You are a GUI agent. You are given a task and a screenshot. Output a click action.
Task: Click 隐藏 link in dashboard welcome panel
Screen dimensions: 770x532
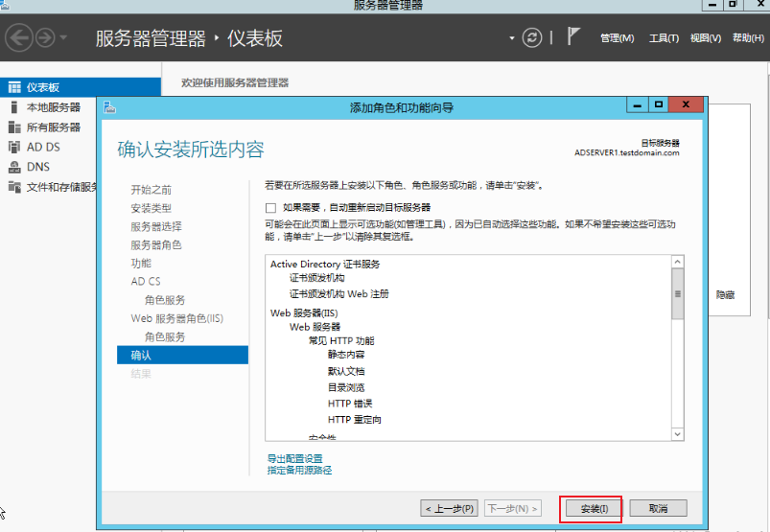tap(725, 295)
